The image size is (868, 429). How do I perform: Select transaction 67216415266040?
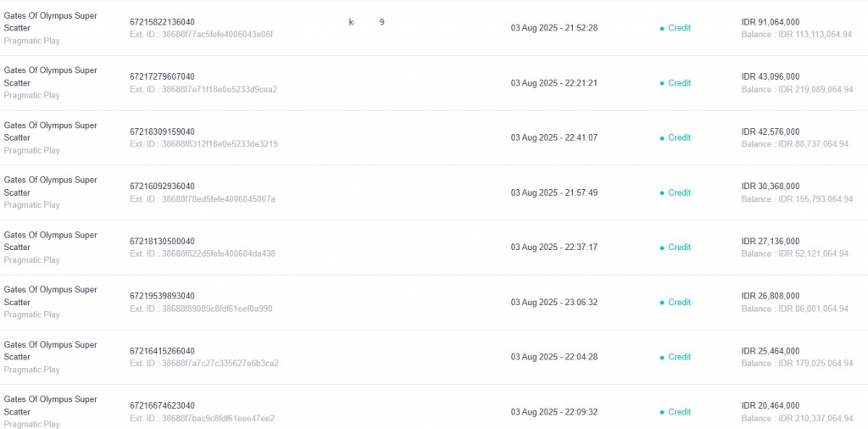pyautogui.click(x=162, y=351)
